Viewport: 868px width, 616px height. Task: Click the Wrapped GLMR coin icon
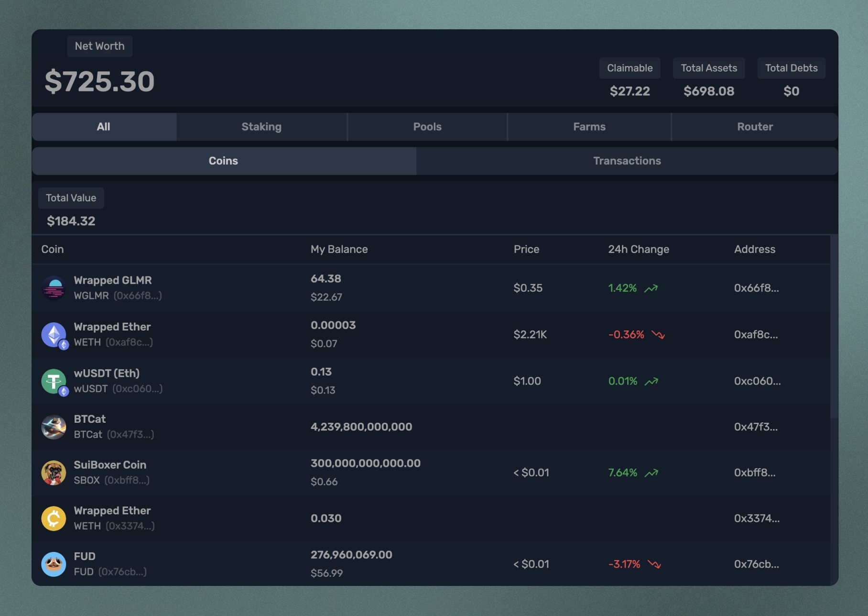54,288
